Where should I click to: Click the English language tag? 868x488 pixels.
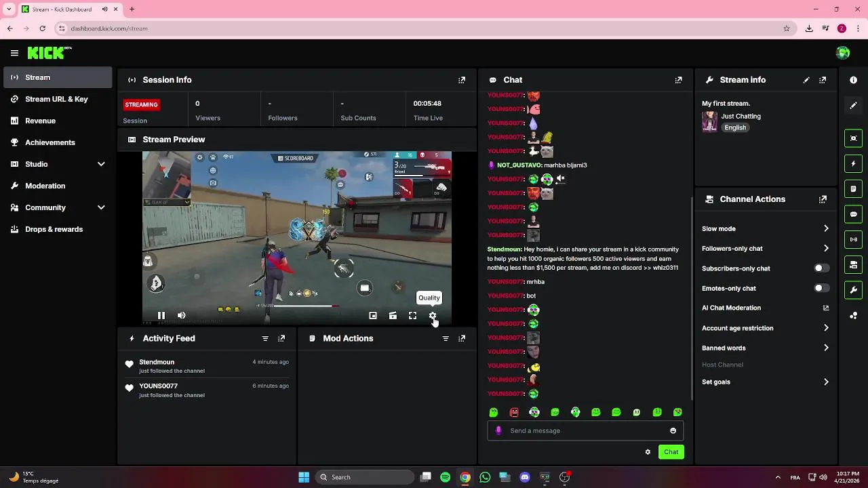735,127
